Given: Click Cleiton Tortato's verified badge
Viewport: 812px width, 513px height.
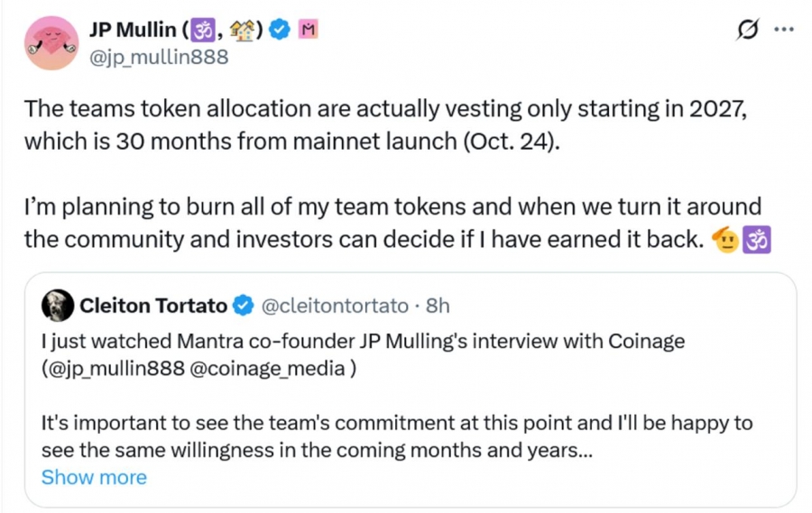Looking at the screenshot, I should pyautogui.click(x=243, y=306).
